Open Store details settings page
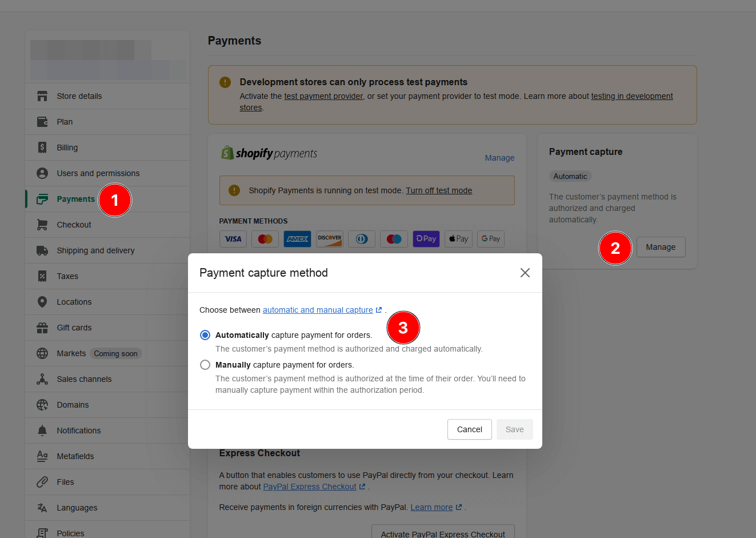 tap(107, 96)
